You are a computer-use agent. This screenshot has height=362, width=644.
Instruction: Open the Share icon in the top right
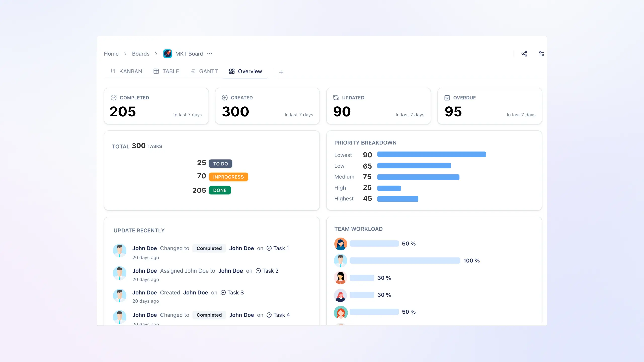click(525, 54)
